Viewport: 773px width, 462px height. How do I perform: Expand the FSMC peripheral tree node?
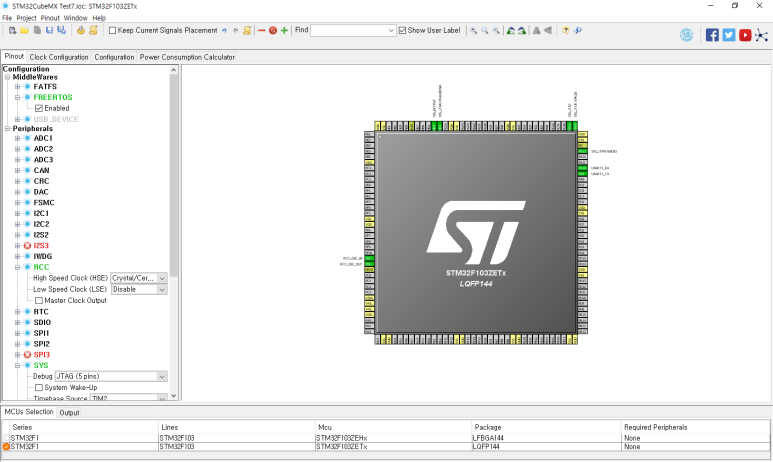click(17, 203)
